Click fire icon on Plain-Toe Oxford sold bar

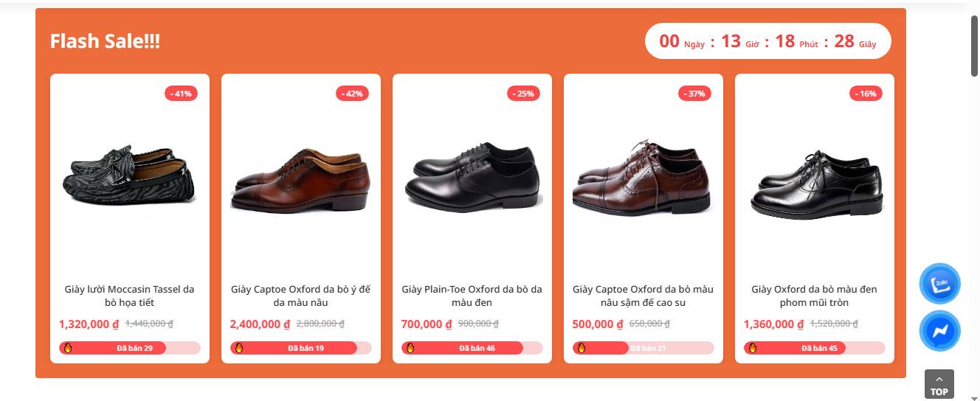tap(410, 348)
